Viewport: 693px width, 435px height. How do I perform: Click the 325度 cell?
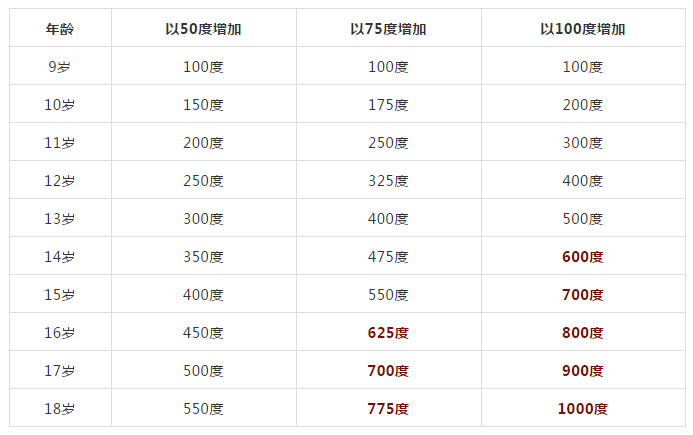tap(388, 181)
